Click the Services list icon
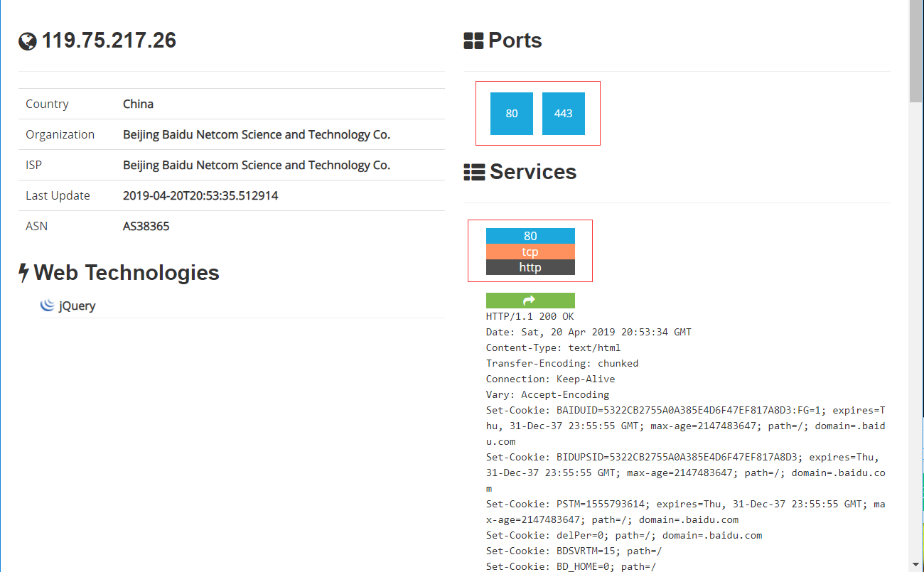The height and width of the screenshot is (572, 924). [x=474, y=172]
